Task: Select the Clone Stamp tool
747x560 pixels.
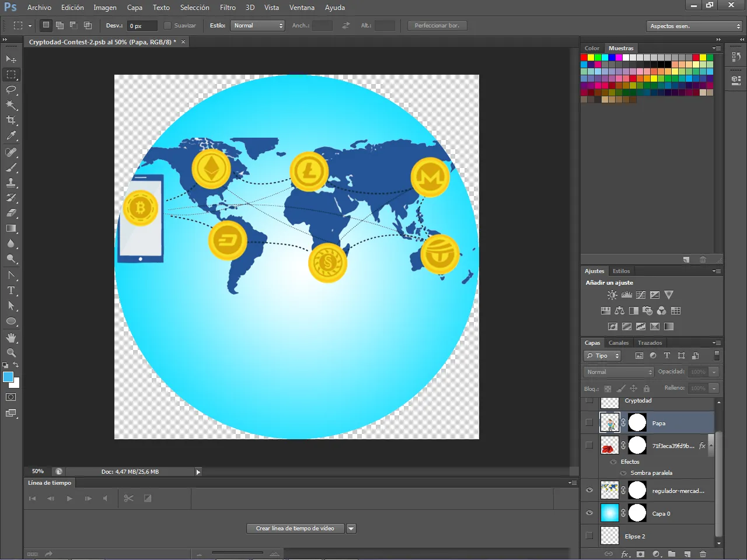Action: click(11, 183)
